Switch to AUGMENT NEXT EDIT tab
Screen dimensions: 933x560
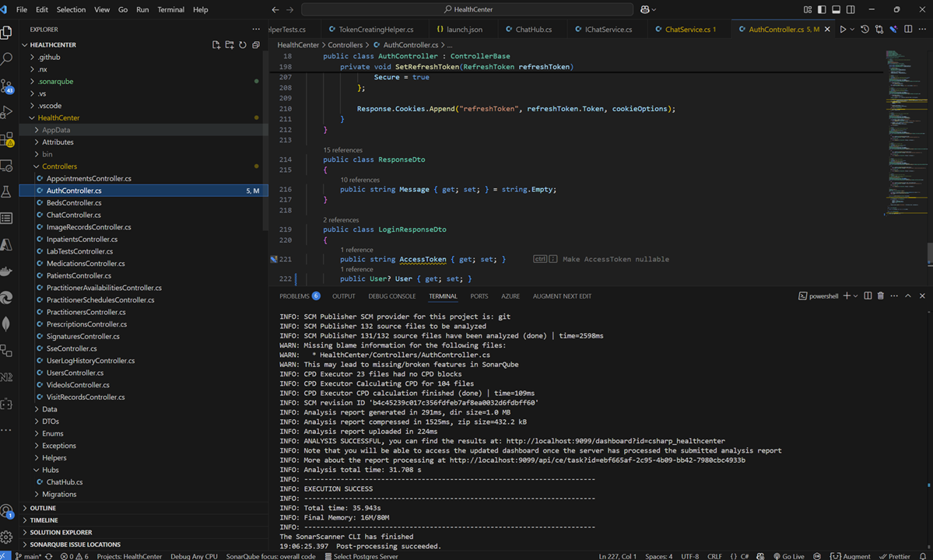[x=562, y=296]
